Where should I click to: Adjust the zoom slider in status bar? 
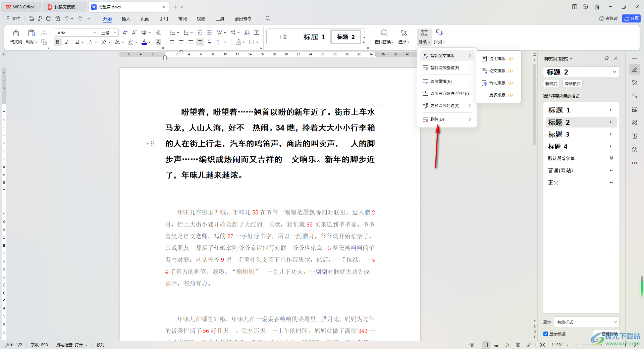600,345
